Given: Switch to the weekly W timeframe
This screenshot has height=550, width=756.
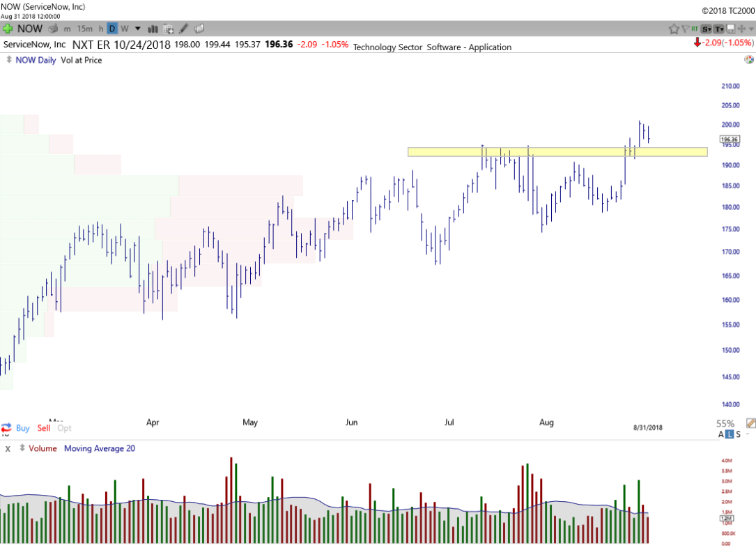Looking at the screenshot, I should (124, 29).
